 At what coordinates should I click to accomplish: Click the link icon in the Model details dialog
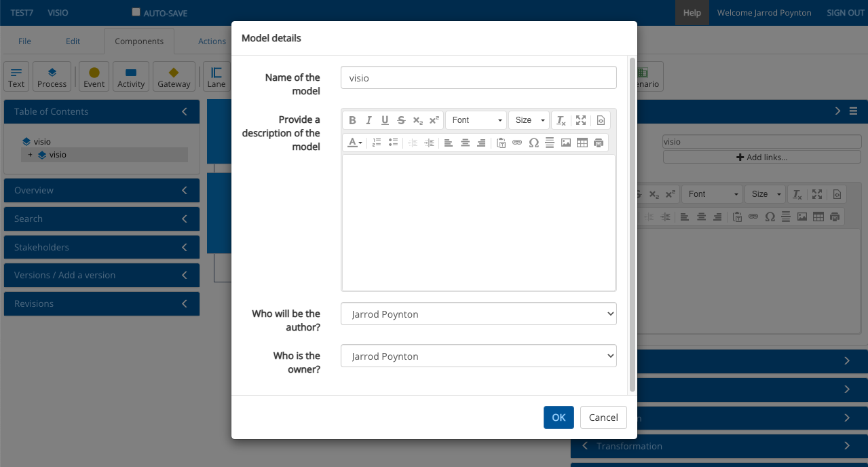(517, 143)
